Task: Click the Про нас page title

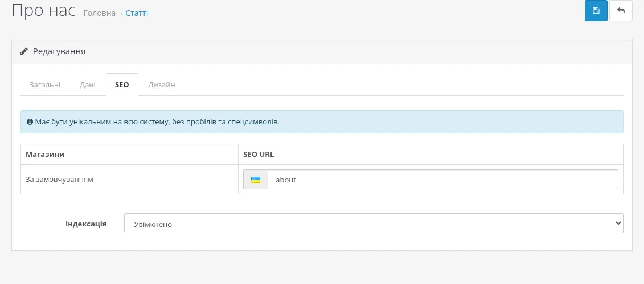Action: click(x=44, y=11)
